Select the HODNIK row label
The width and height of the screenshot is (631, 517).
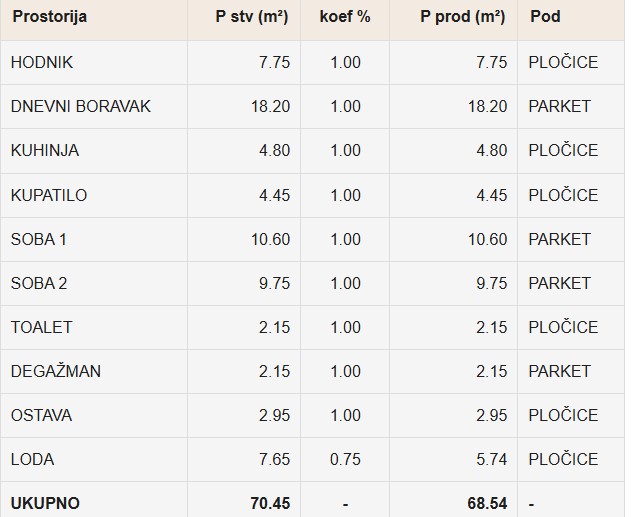pos(42,62)
